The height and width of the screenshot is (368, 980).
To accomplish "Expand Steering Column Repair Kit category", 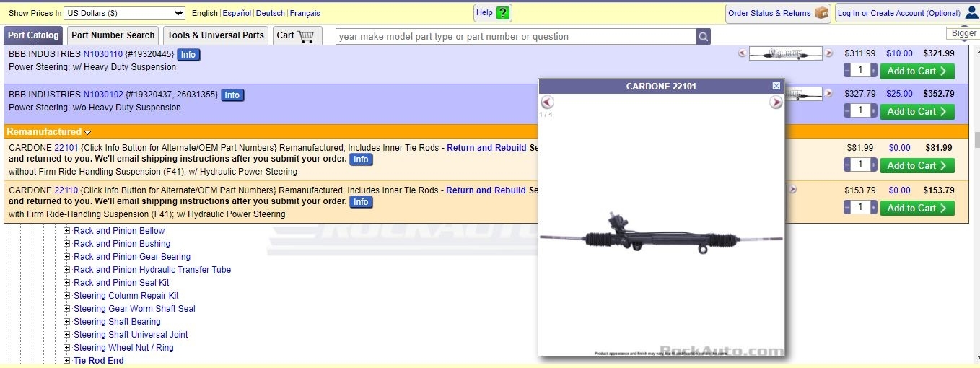I will point(67,296).
